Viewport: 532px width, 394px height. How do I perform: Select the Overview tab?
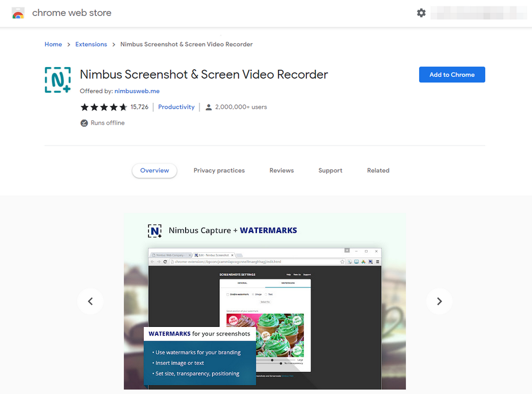click(154, 170)
